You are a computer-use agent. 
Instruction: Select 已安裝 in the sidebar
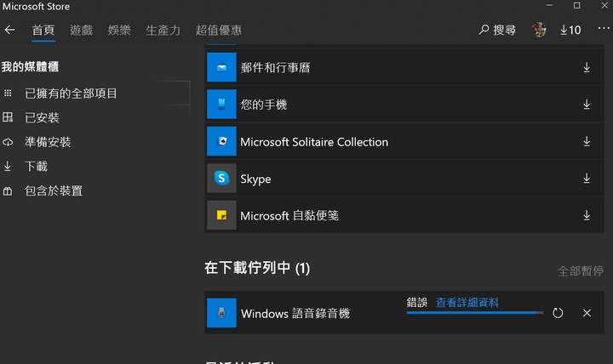click(x=42, y=117)
